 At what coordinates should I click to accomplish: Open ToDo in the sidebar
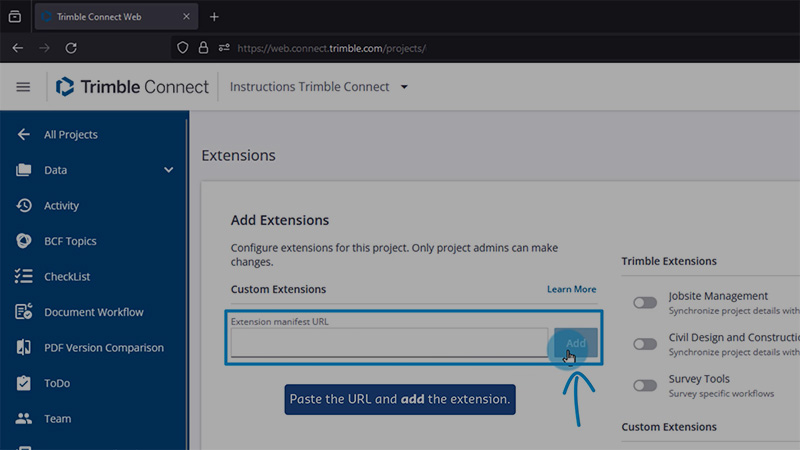pos(57,383)
